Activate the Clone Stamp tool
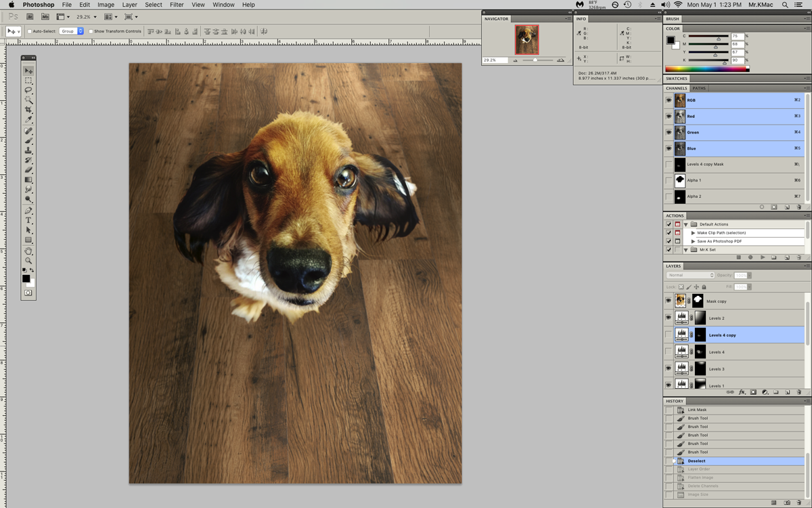This screenshot has height=508, width=812. tap(28, 150)
